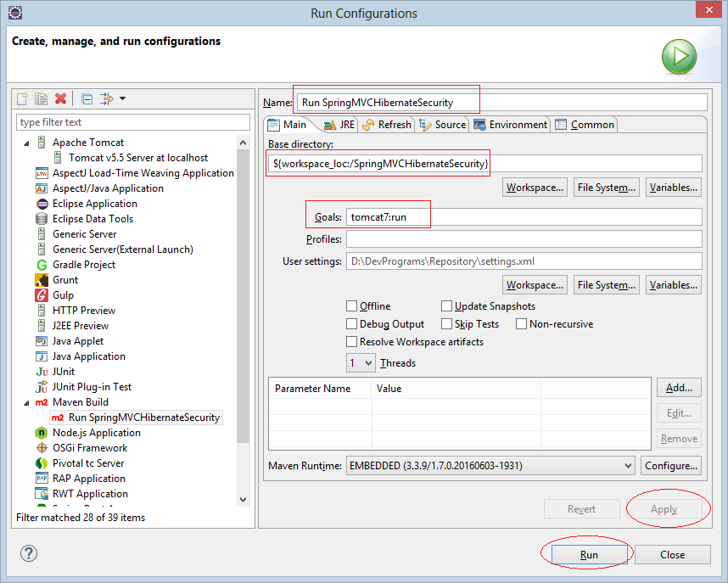Click the New launch configuration icon
Screen dimensions: 728x583
22,98
